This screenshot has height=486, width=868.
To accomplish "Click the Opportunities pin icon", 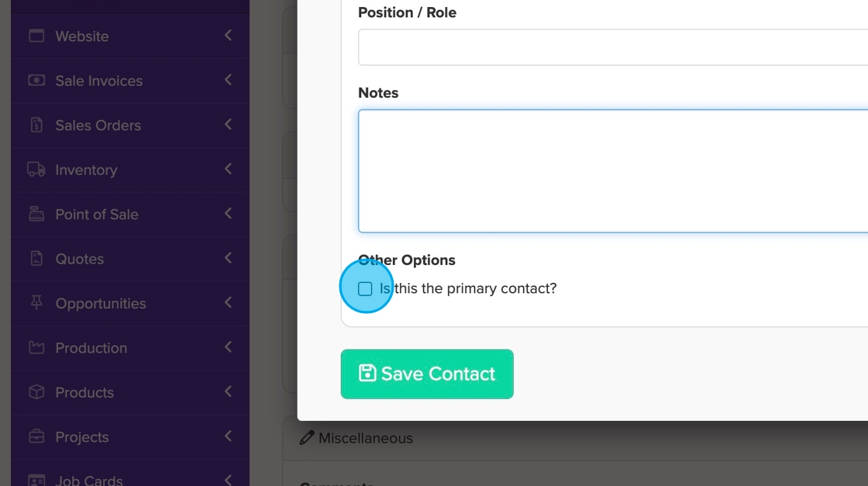I will (x=36, y=303).
